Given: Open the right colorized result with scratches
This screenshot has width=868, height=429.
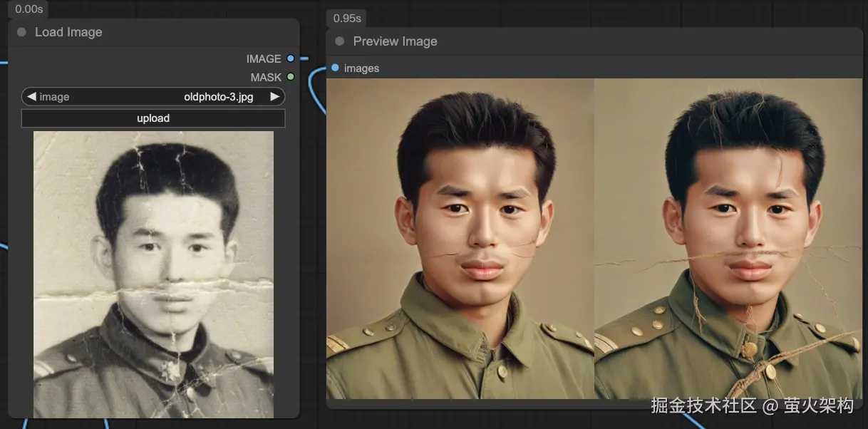Looking at the screenshot, I should pyautogui.click(x=728, y=239).
